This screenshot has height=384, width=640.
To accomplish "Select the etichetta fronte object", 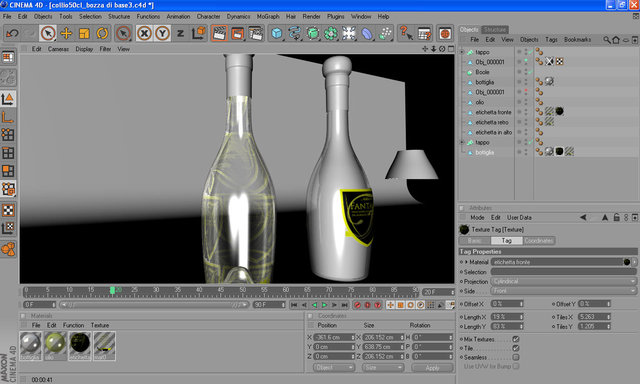I will click(x=493, y=112).
